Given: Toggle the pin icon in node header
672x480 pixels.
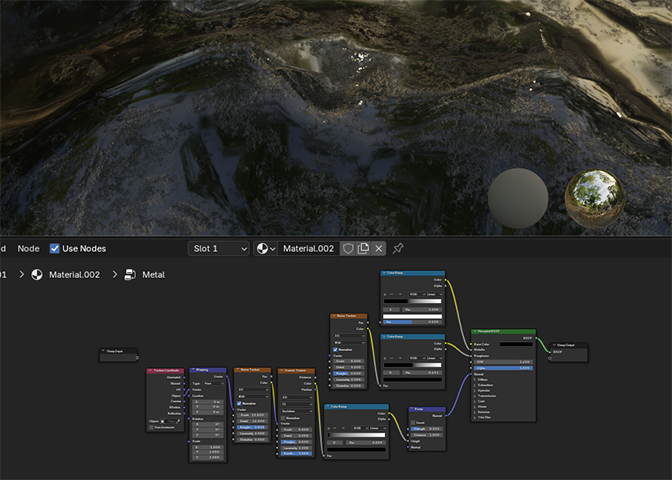Looking at the screenshot, I should click(x=398, y=248).
